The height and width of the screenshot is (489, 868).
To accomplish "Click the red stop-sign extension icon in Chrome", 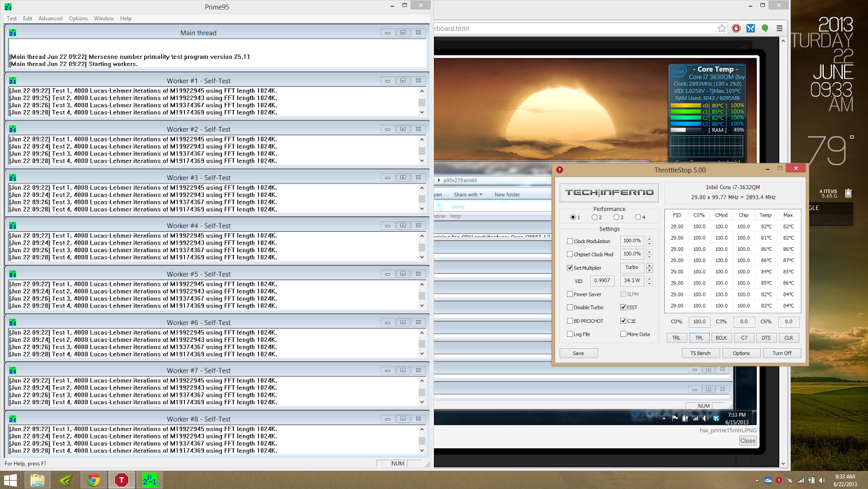I will click(736, 29).
